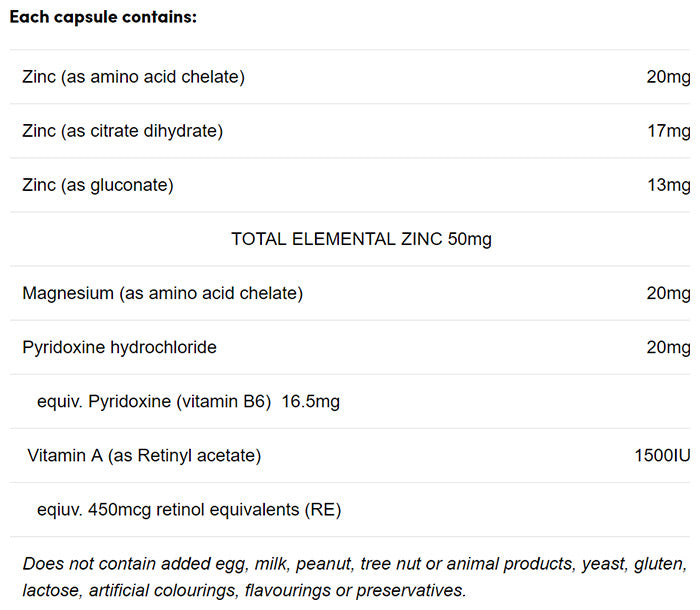Screen dimensions: 700x610
Task: Click the 'Each capsule contains:' heading
Action: [x=103, y=18]
